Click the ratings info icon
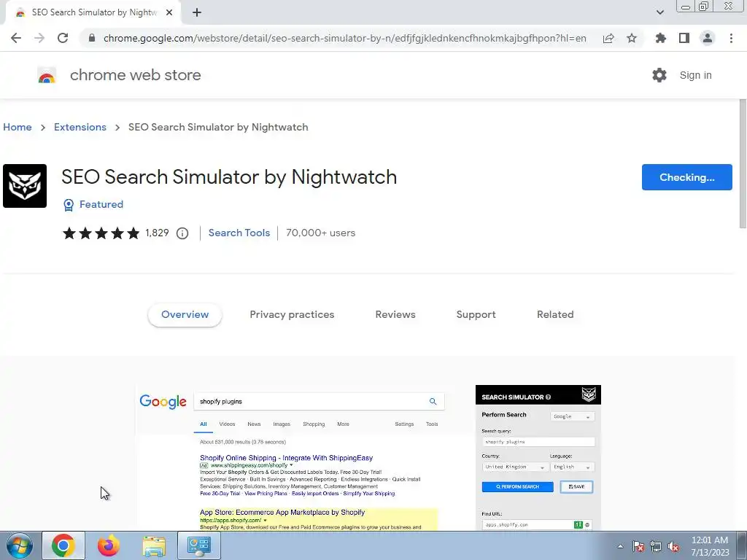This screenshot has height=560, width=747. click(182, 233)
